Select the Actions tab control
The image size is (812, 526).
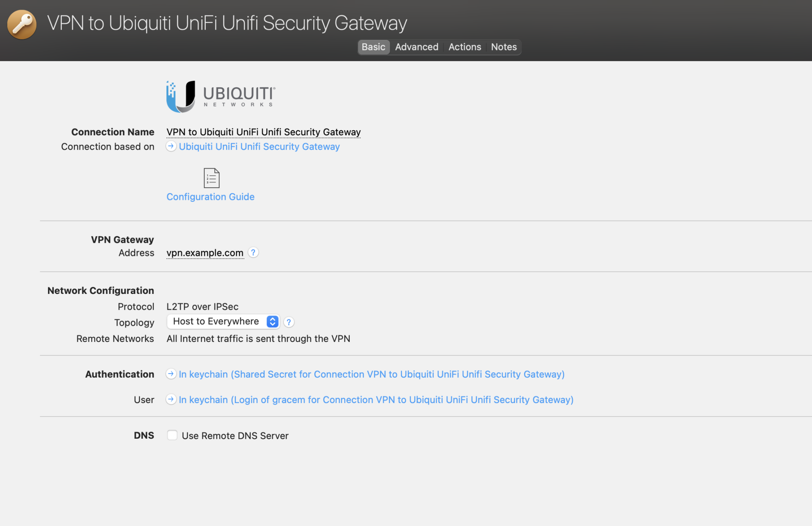(x=465, y=47)
